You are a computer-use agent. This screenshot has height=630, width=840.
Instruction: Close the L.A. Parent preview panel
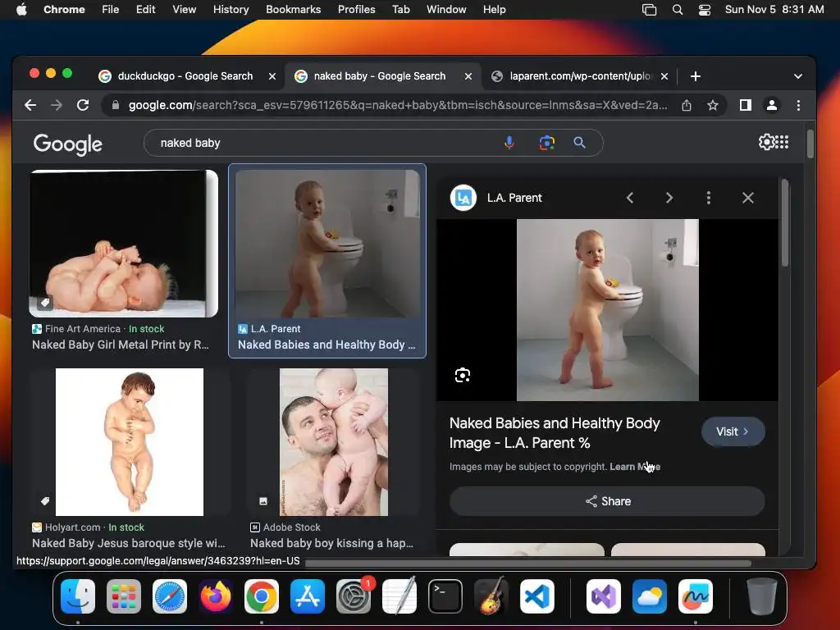coord(748,199)
